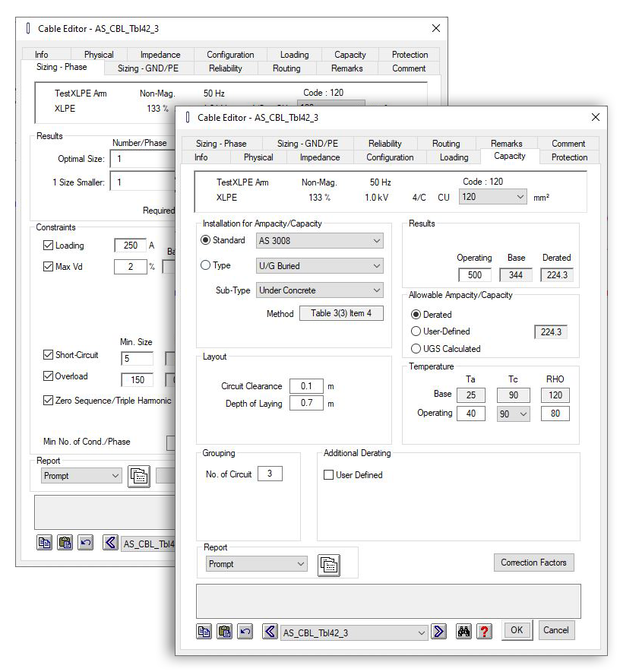Edit operating RHO field 80
This screenshot has height=672, width=620.
click(x=555, y=414)
